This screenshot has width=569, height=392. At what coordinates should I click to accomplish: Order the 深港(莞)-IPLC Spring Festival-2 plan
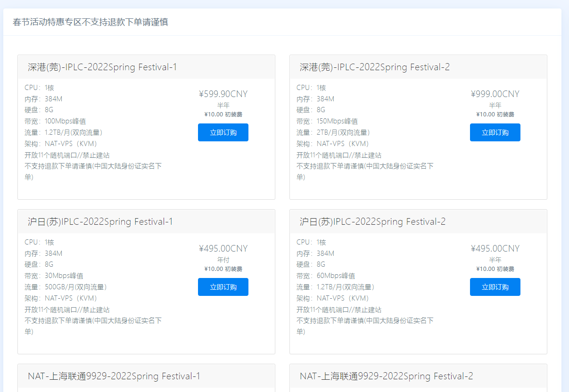(495, 132)
